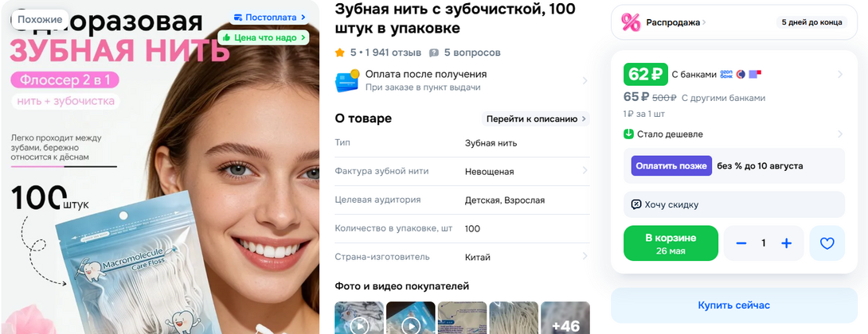868x334 pixels.
Task: Click the questions speech bubble icon
Action: [434, 52]
